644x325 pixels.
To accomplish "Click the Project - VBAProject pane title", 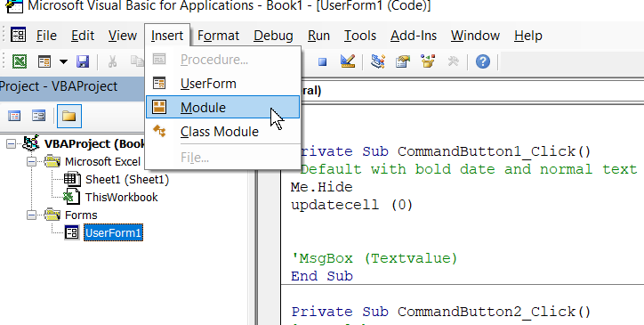I will click(59, 86).
